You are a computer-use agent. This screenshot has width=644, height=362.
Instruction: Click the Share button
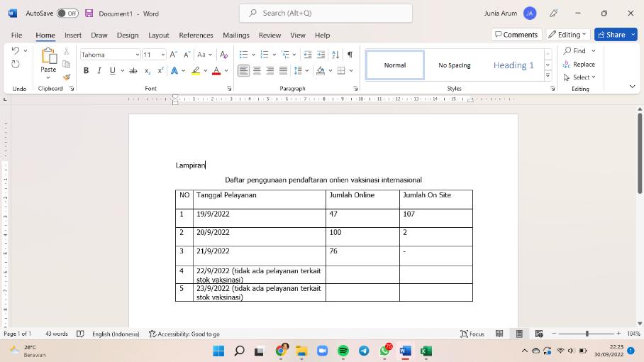point(611,35)
